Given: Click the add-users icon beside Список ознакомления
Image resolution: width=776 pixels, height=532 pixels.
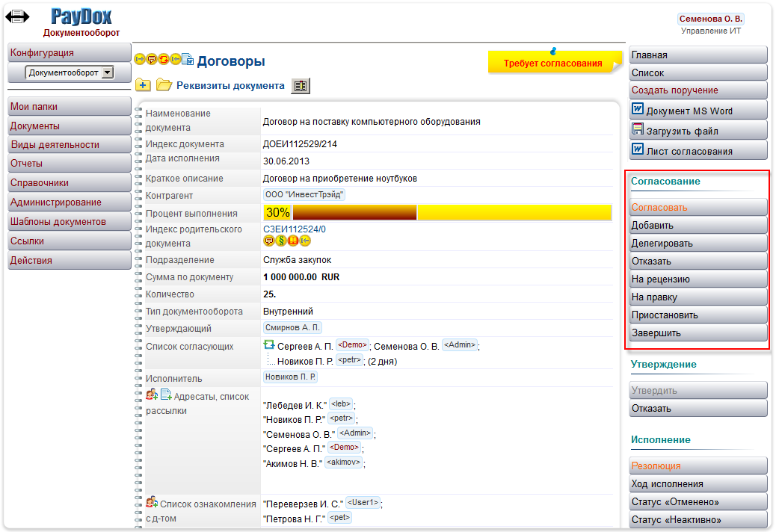Looking at the screenshot, I should click(x=152, y=502).
